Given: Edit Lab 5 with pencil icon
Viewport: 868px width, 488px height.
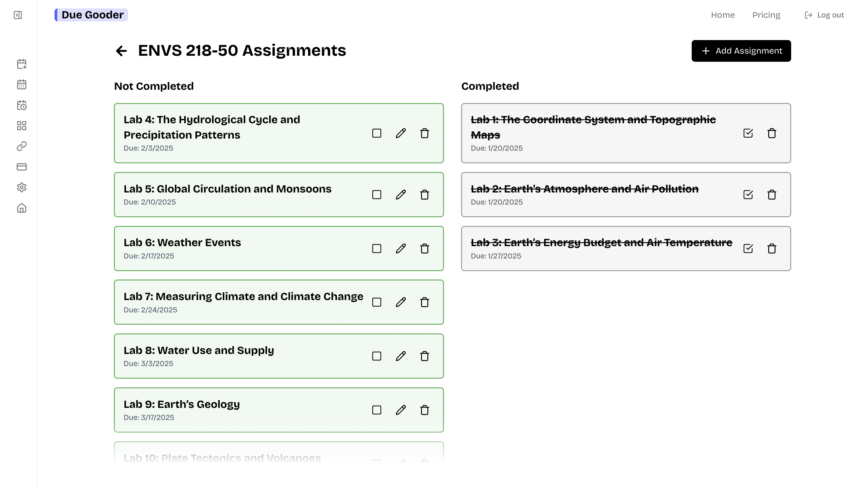Looking at the screenshot, I should pyautogui.click(x=401, y=195).
